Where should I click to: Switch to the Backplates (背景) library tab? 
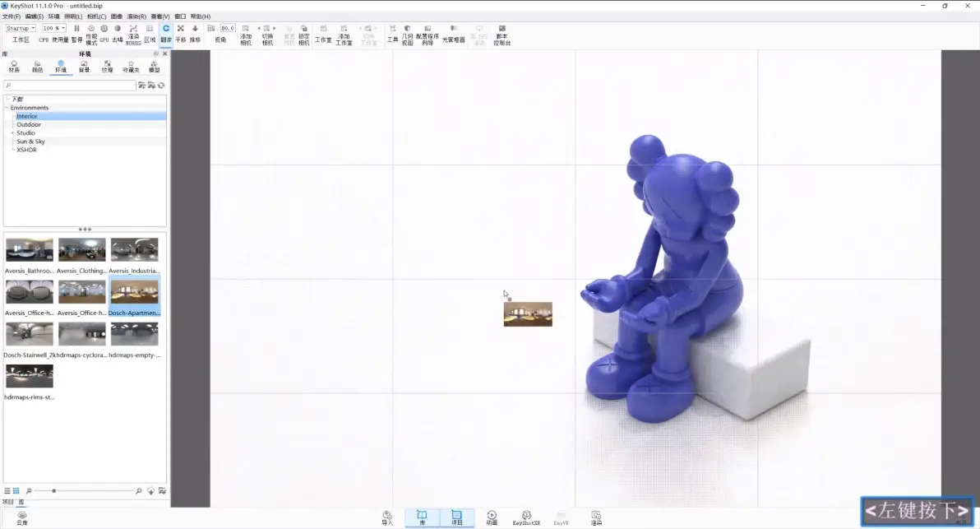[x=84, y=67]
